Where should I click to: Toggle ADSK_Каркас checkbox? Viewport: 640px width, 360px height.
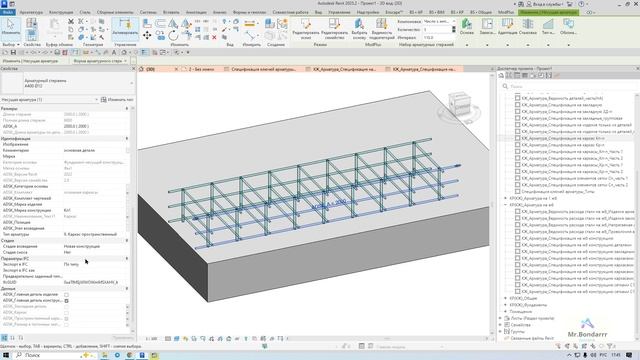66,313
